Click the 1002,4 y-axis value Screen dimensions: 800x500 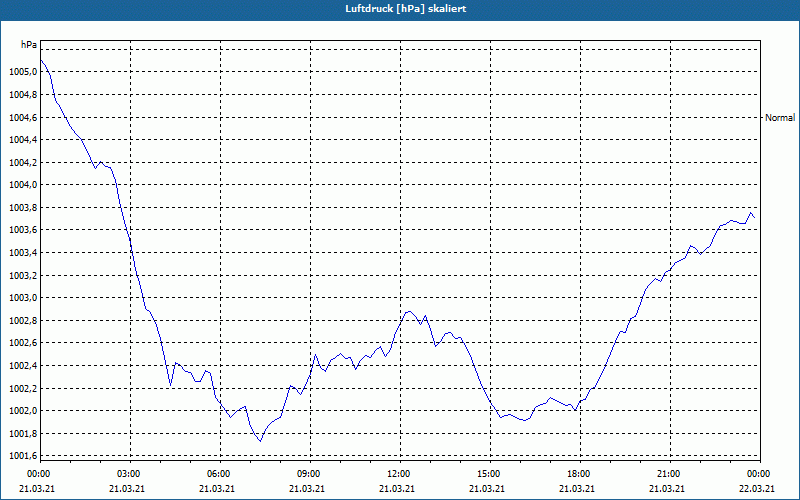pos(23,366)
